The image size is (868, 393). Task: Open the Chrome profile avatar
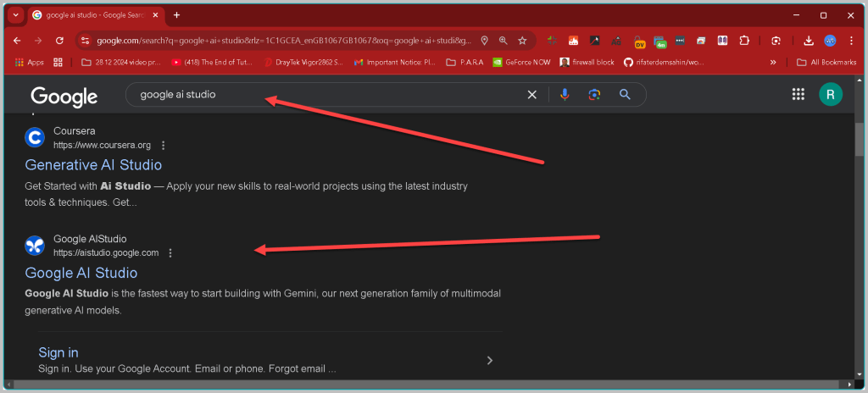pyautogui.click(x=830, y=41)
